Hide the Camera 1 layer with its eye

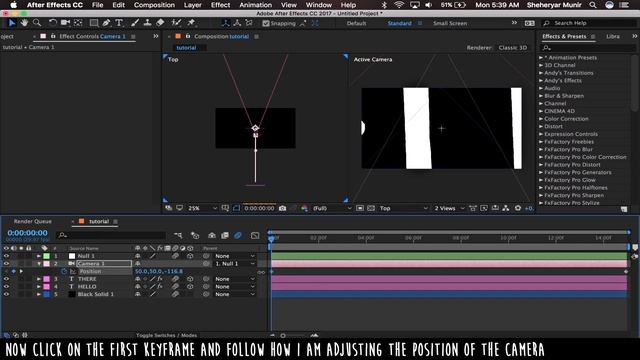click(6, 264)
